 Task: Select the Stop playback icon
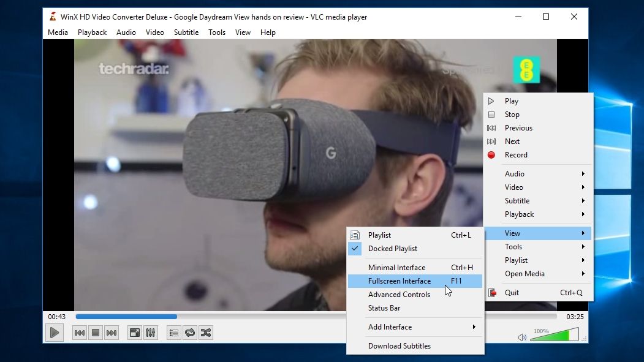point(95,333)
